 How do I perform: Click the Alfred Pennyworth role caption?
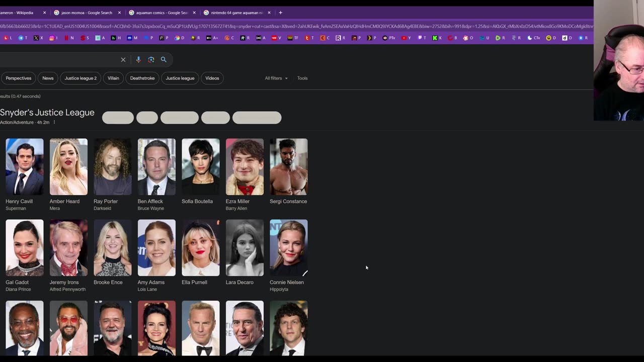coord(67,289)
